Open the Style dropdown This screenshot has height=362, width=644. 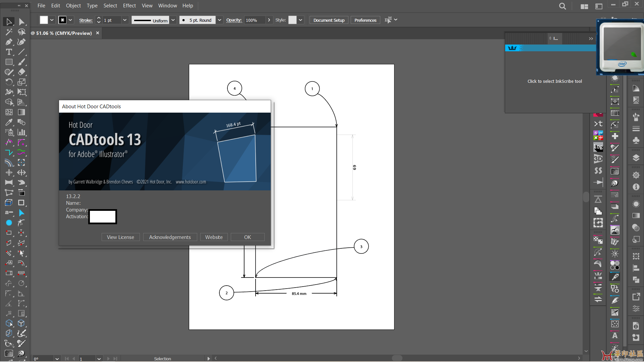click(x=301, y=20)
